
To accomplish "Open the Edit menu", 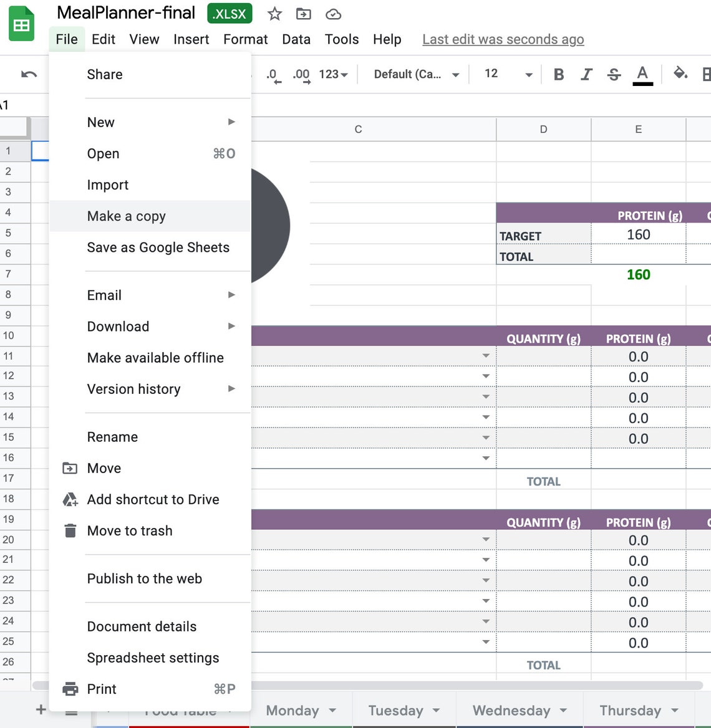I will (103, 39).
